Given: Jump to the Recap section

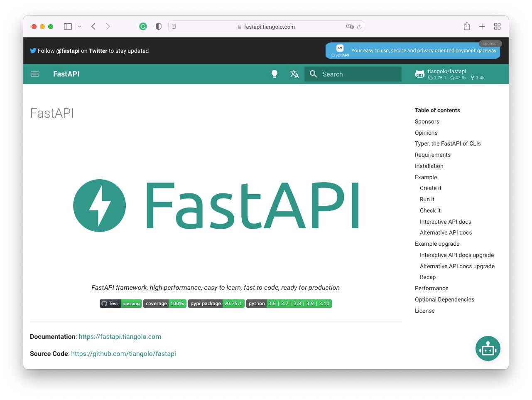Looking at the screenshot, I should 428,277.
